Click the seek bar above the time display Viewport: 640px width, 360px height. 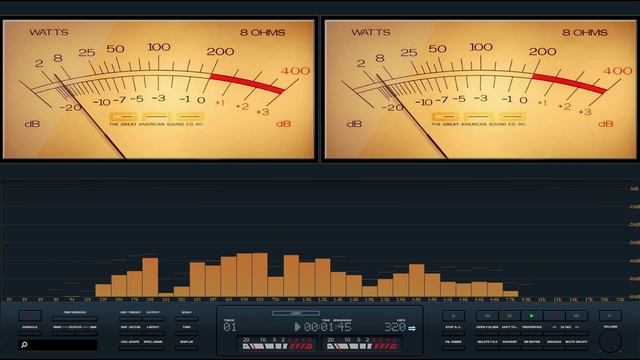point(296,313)
